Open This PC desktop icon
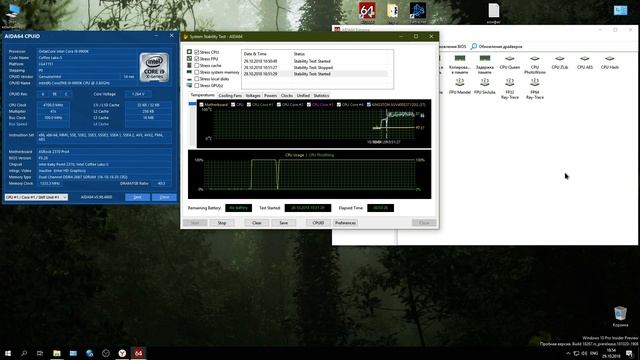Viewport: 640px width, 360px height. point(13,11)
